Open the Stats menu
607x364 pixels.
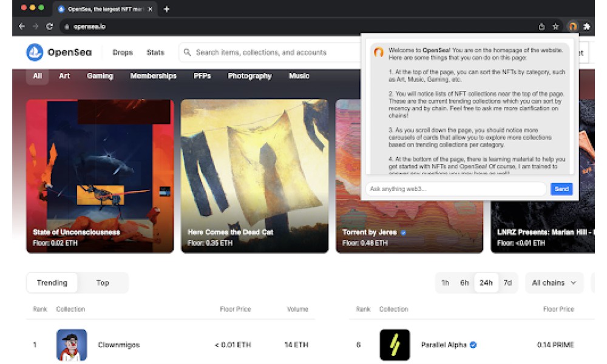[x=155, y=52]
